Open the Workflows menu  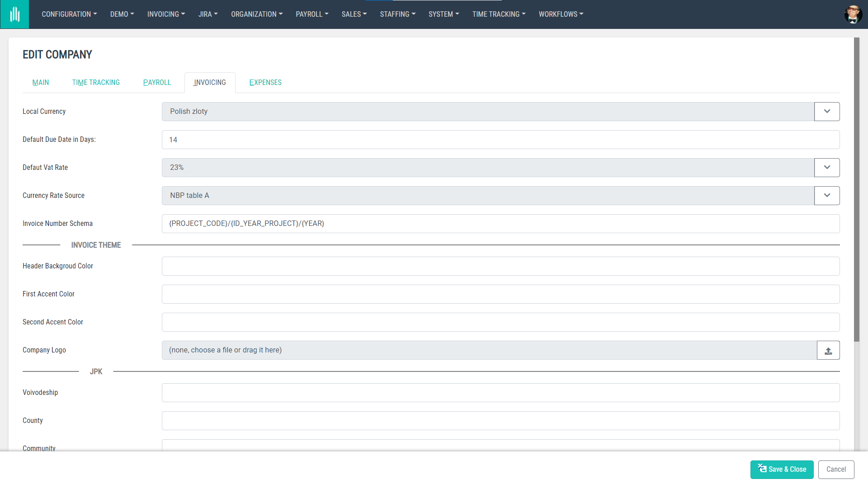tap(561, 14)
